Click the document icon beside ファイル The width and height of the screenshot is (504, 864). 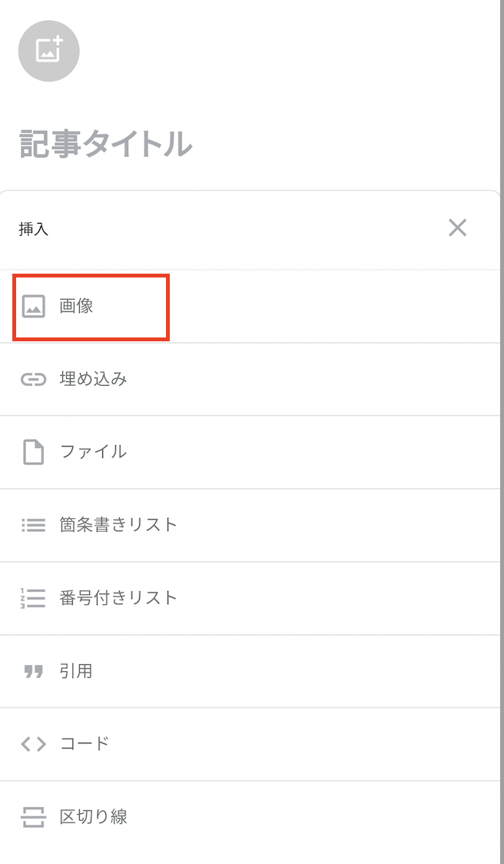point(34,452)
